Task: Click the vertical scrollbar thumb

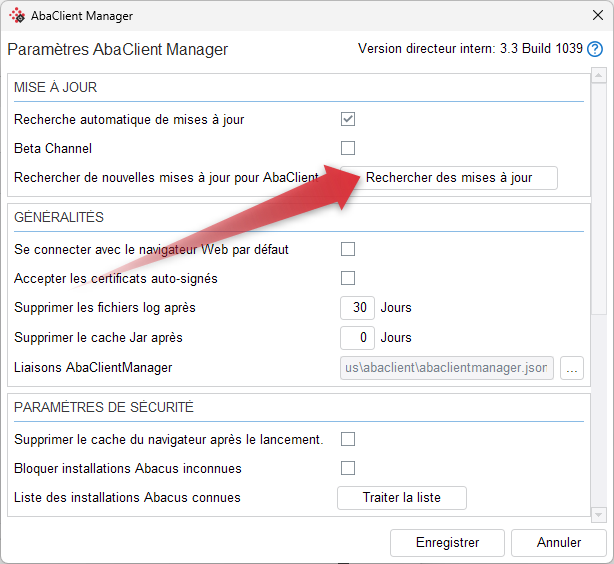Action: tap(599, 198)
